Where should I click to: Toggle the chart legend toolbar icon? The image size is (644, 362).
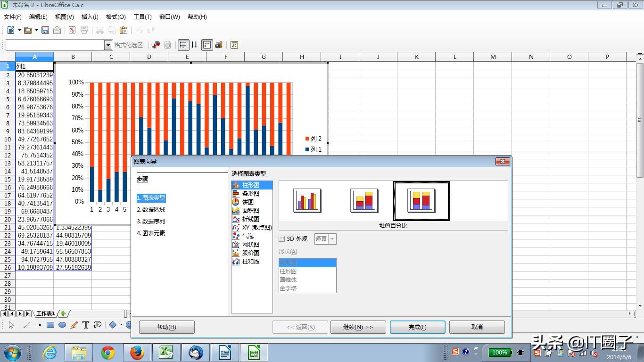[207, 44]
